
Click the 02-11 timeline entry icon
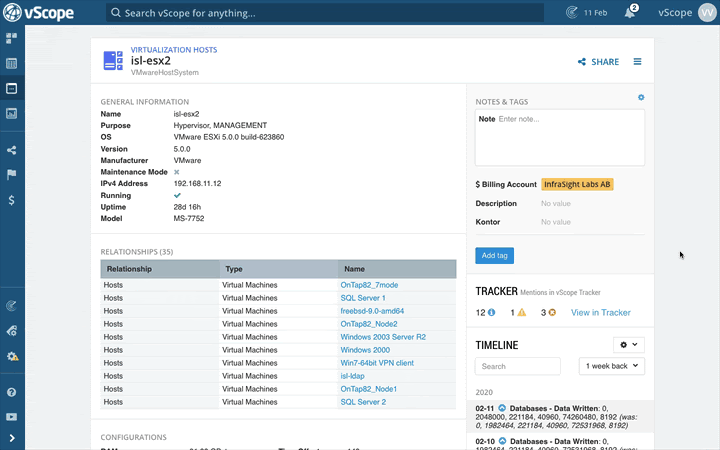502,408
